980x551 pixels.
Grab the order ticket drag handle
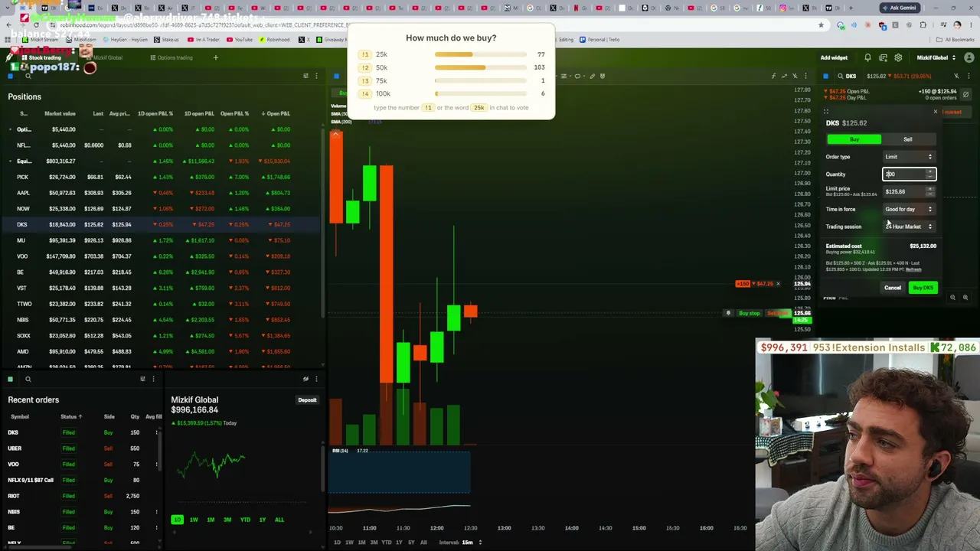826,112
